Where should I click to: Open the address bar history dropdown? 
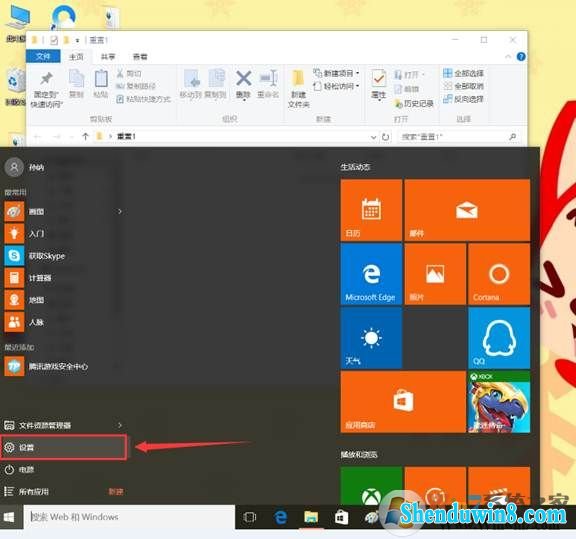[x=374, y=137]
